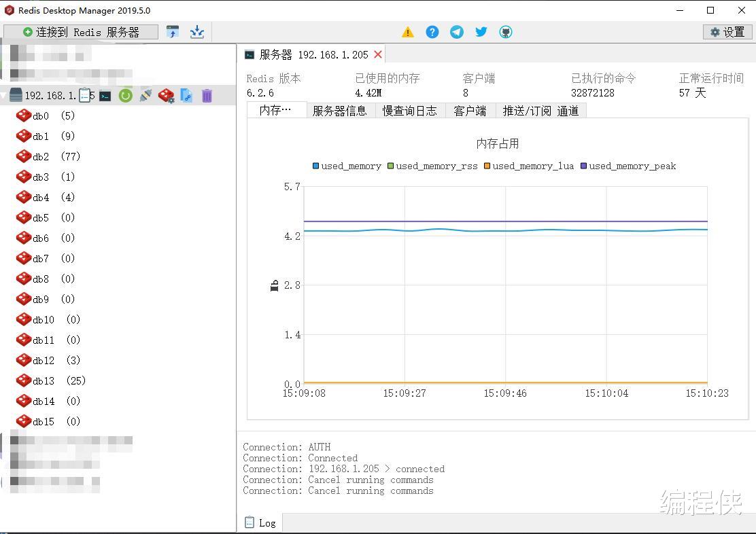Click the 内存占用 chart title
The height and width of the screenshot is (534, 756).
click(x=498, y=143)
